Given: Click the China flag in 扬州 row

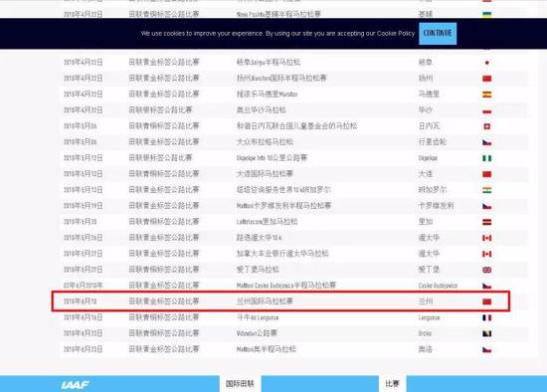Looking at the screenshot, I should point(486,79).
